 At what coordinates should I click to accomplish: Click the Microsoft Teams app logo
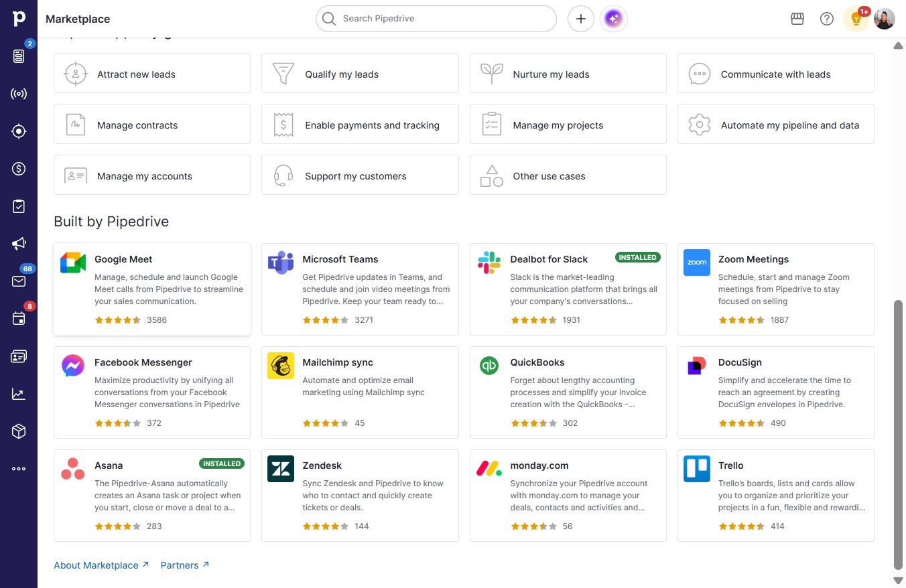[x=281, y=263]
